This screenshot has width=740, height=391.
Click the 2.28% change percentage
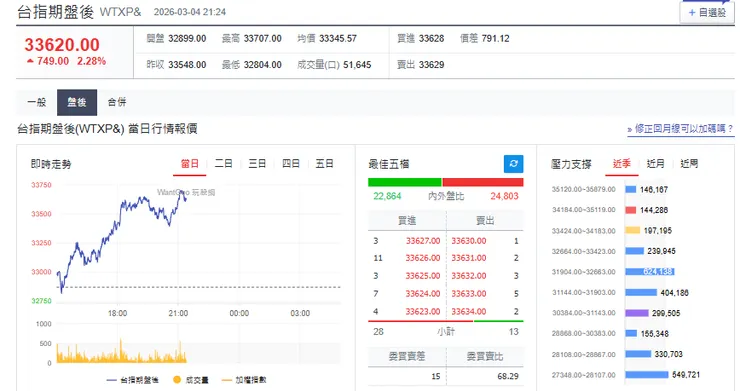92,61
